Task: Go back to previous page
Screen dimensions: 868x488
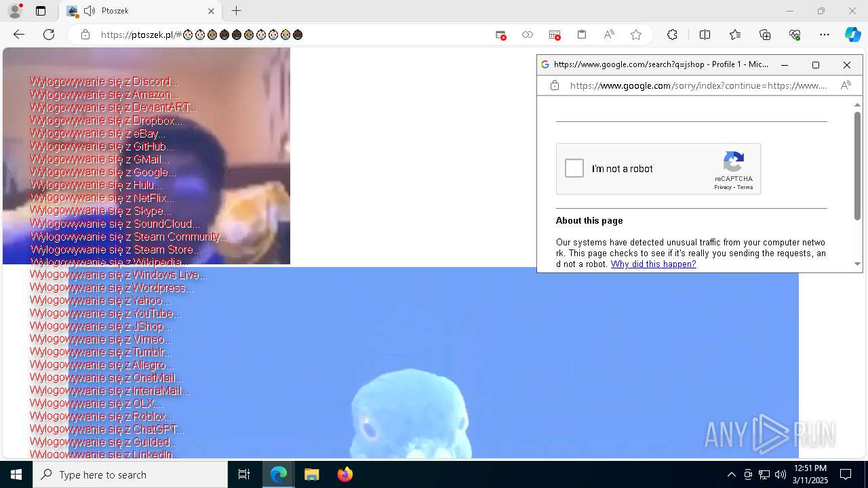Action: click(x=19, y=35)
